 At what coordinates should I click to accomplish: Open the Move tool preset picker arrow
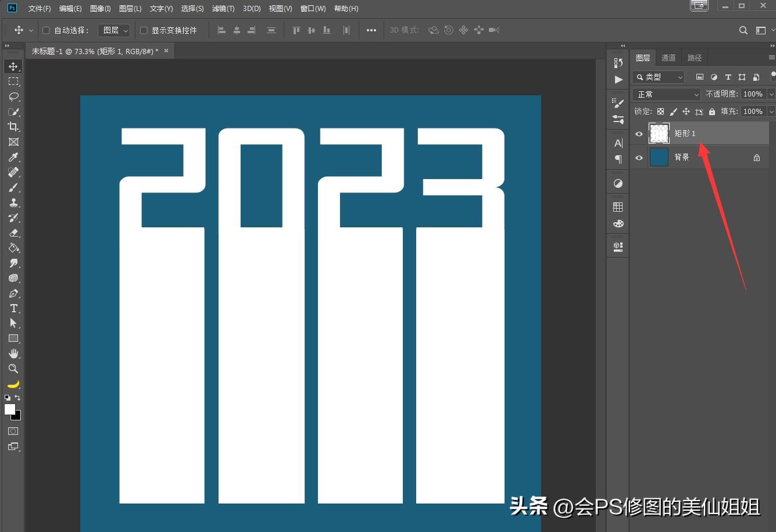[31, 30]
